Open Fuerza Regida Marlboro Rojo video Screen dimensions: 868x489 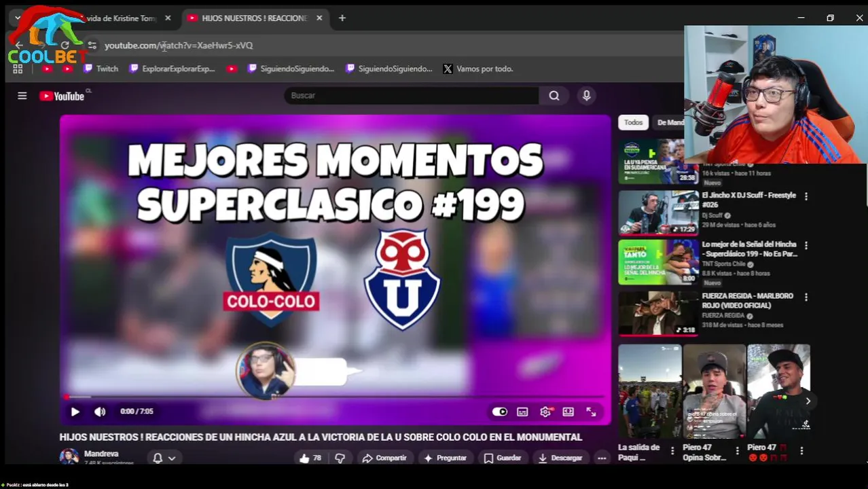point(747,301)
